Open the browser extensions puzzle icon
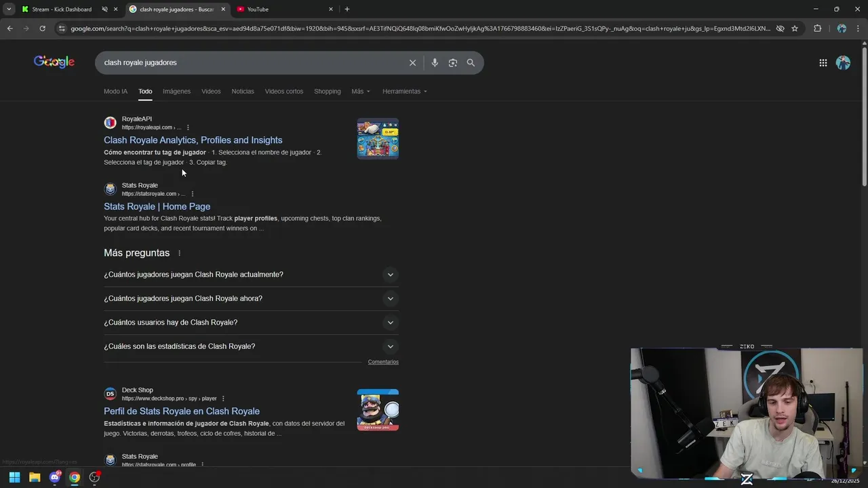Viewport: 868px width, 488px height. pyautogui.click(x=817, y=28)
